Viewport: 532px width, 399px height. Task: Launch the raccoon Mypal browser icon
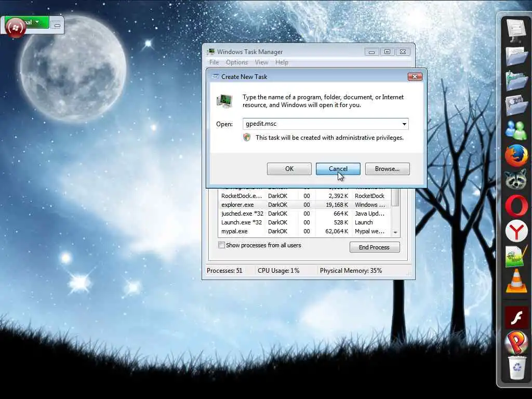(x=516, y=180)
